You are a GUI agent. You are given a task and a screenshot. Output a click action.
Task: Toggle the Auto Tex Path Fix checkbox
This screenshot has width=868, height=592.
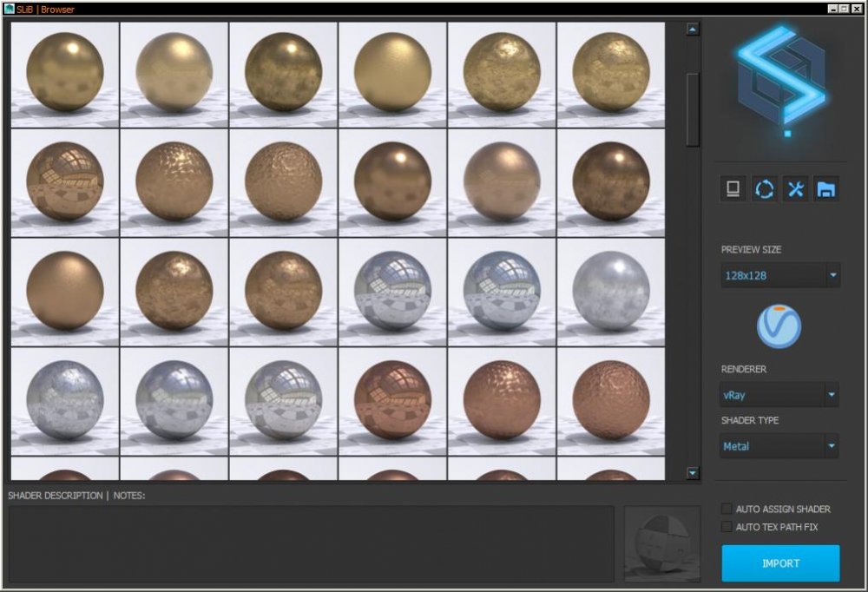727,527
